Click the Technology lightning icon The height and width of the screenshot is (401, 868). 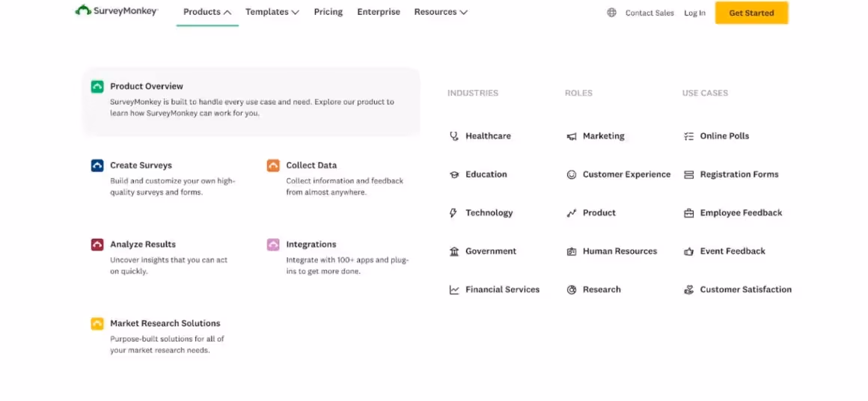(453, 213)
